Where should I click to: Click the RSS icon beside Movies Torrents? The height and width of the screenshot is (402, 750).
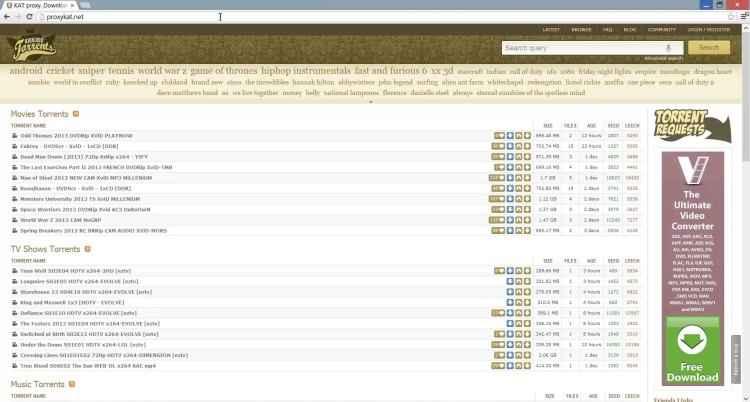click(x=76, y=114)
